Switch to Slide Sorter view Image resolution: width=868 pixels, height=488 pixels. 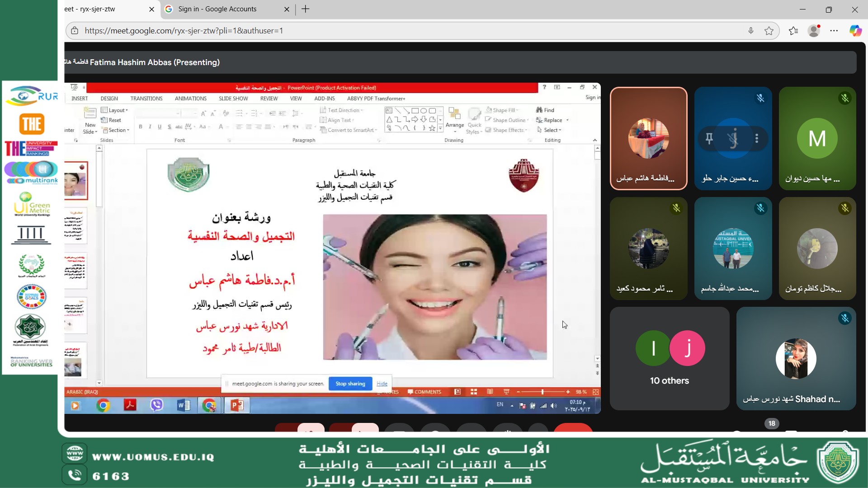tap(474, 392)
